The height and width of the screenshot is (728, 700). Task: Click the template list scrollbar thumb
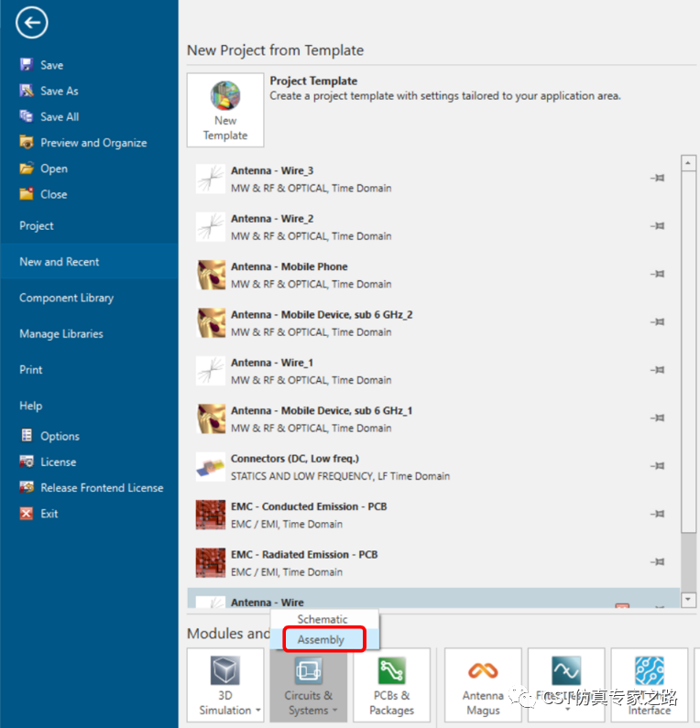coord(688,353)
